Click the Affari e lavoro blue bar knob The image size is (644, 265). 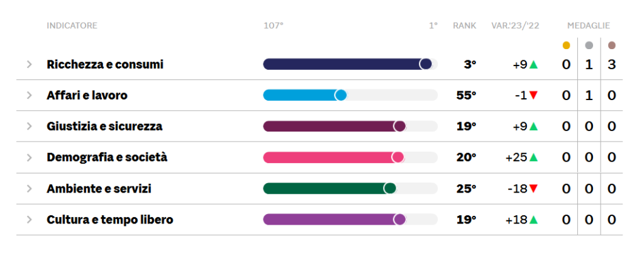coord(341,95)
